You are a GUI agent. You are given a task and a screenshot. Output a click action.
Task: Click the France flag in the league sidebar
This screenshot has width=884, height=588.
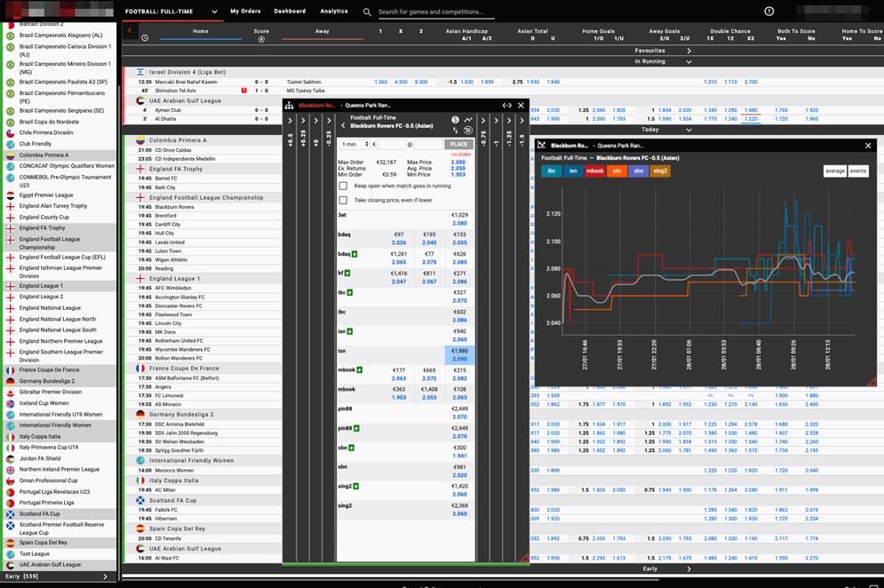pyautogui.click(x=10, y=370)
